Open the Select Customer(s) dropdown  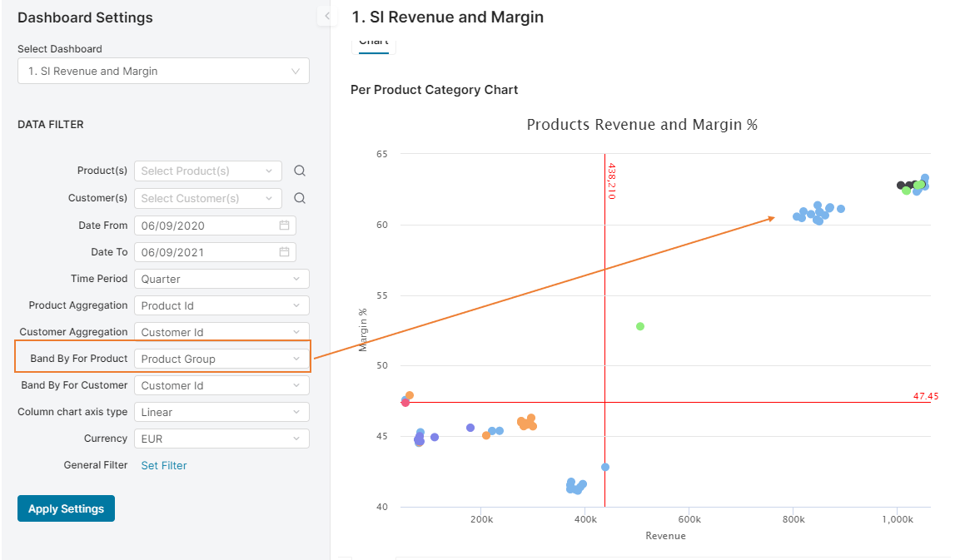tap(207, 199)
